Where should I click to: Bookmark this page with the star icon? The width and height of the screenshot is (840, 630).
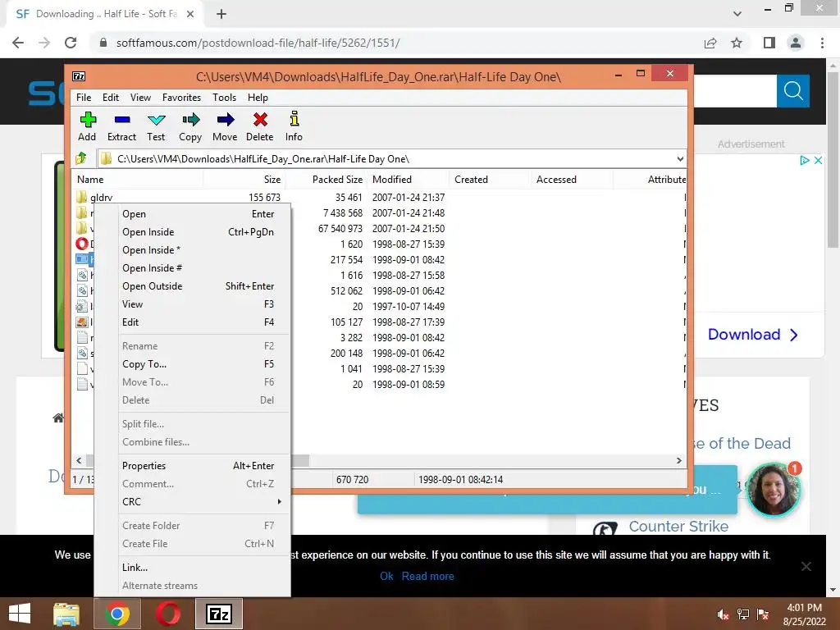[737, 43]
